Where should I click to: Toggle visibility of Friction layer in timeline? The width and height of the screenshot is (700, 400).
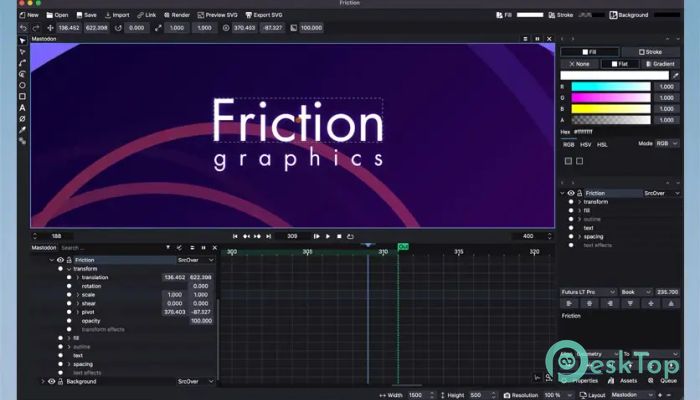click(x=60, y=260)
